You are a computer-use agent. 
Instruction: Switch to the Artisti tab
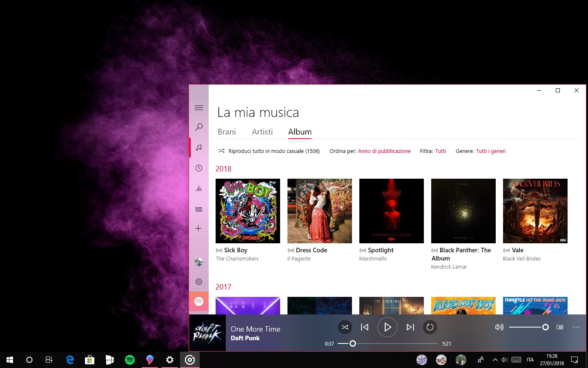pos(262,132)
